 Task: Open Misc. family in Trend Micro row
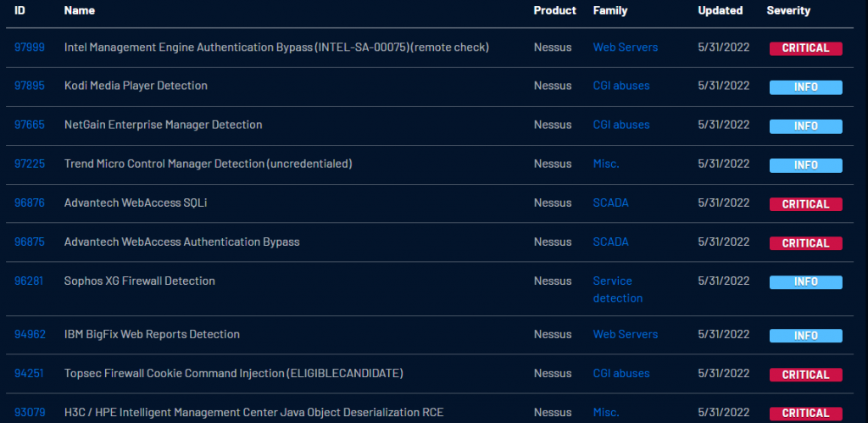[605, 164]
